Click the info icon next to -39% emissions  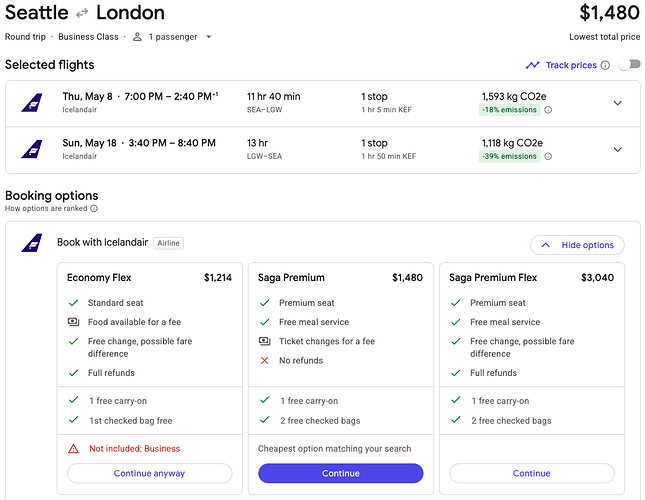[x=548, y=156]
